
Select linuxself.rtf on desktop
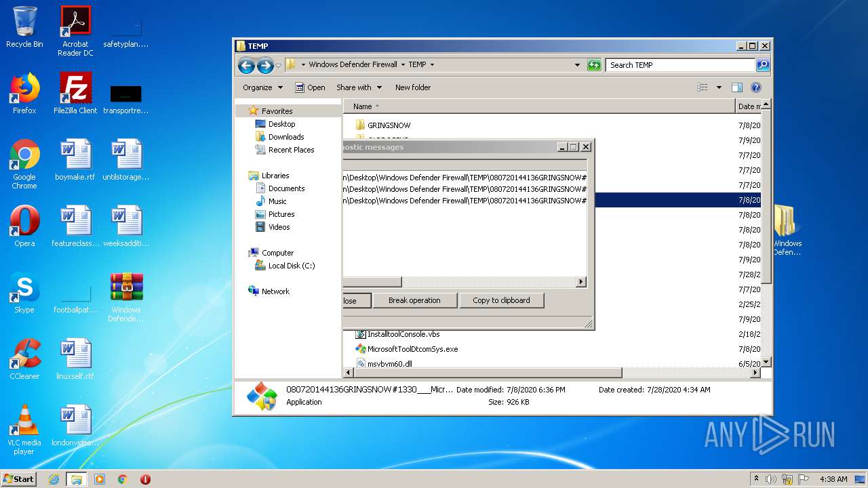[75, 359]
